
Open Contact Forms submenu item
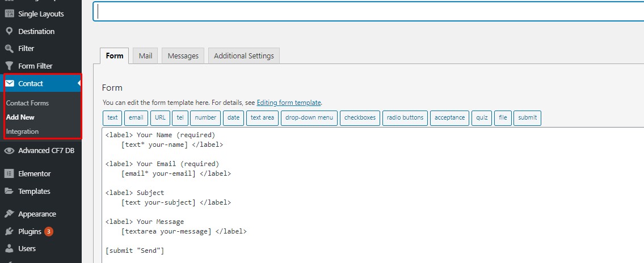(27, 103)
